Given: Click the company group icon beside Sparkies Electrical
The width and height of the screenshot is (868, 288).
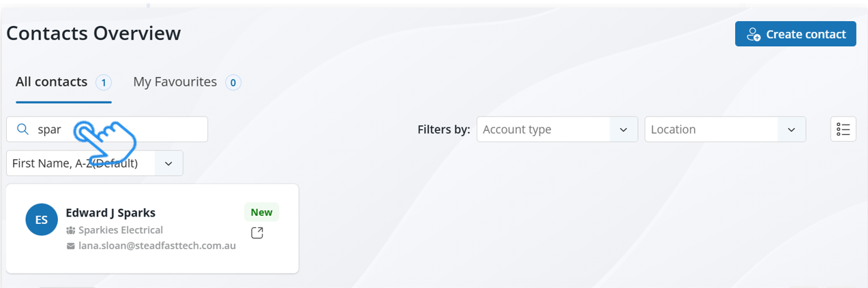Looking at the screenshot, I should click(70, 230).
